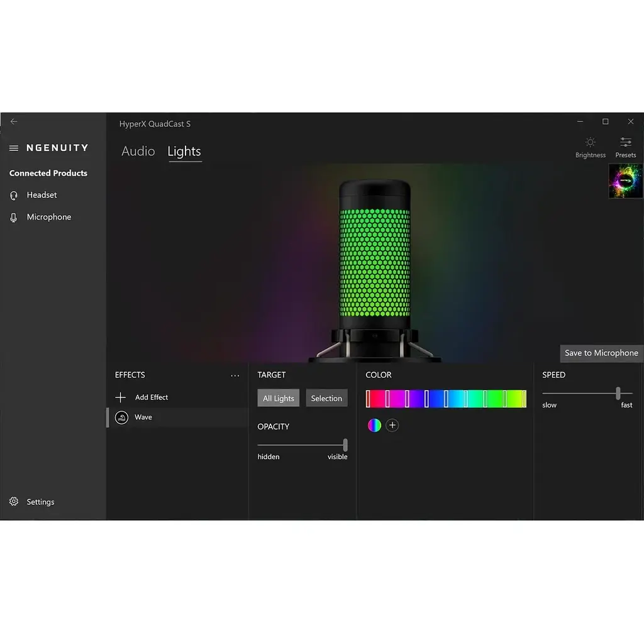Select the Wave effect icon
This screenshot has width=644, height=644.
[x=121, y=417]
